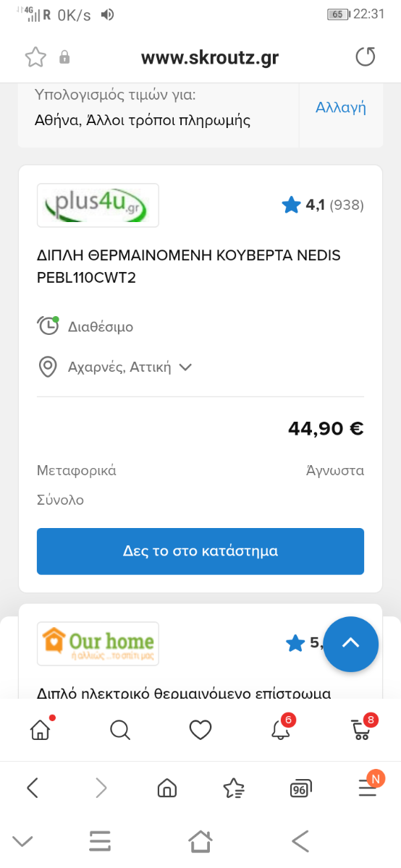Tap the 4,1 star rating of plus4u
This screenshot has width=401, height=868.
pos(323,205)
